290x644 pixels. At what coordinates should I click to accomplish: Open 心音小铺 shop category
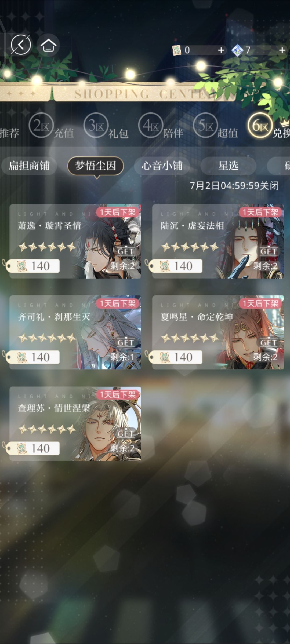[162, 166]
